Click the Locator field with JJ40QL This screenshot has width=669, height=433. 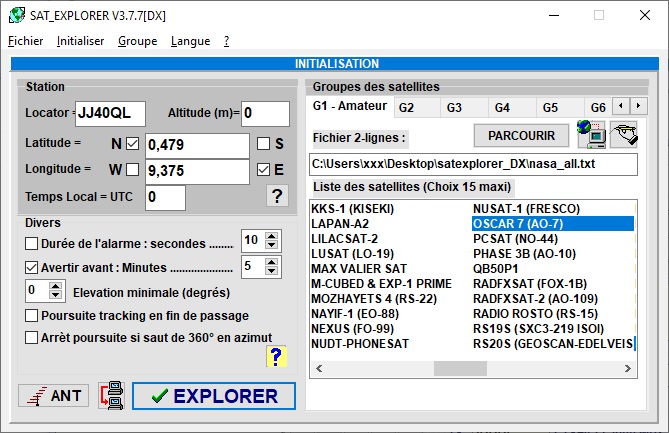tap(110, 113)
